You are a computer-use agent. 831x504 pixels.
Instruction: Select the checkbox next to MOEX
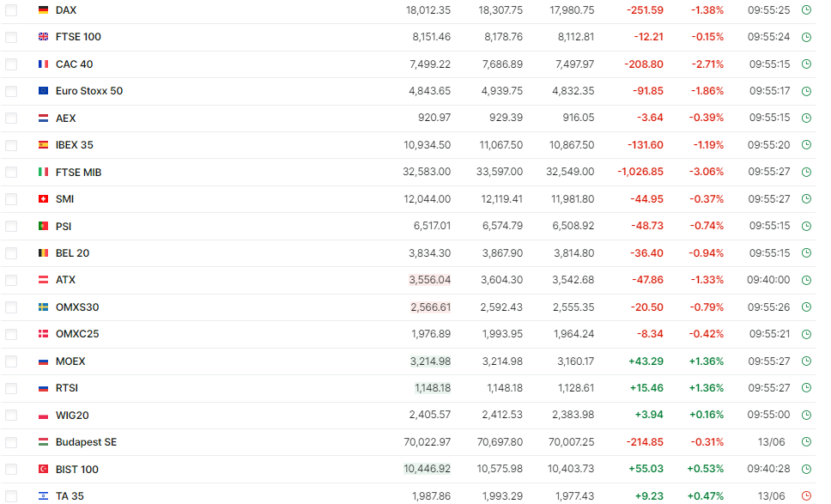[x=11, y=361]
